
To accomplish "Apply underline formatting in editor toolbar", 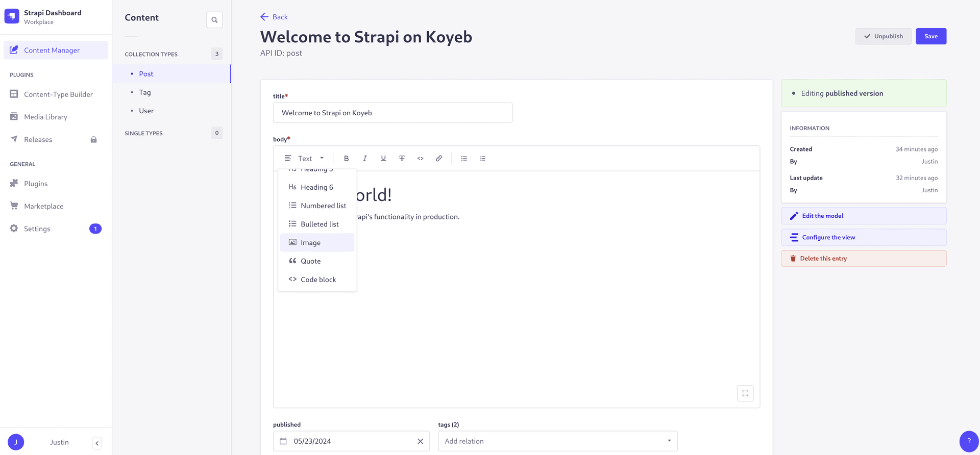I will tap(383, 159).
